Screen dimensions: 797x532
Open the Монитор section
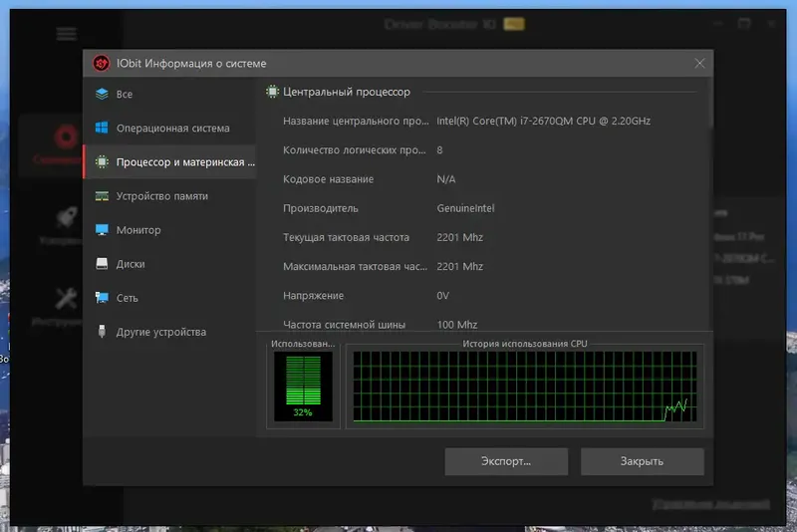point(169,230)
